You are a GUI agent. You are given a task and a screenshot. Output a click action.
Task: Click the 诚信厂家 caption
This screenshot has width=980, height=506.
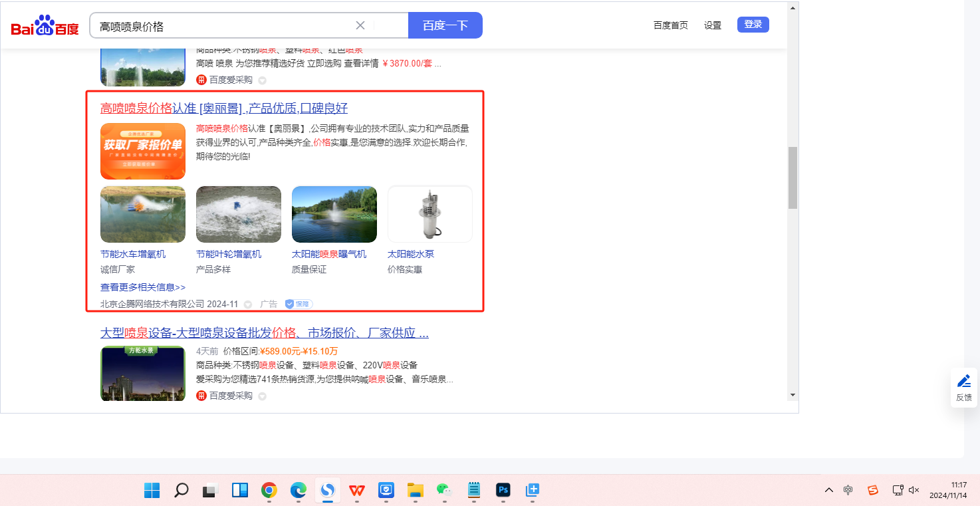point(118,269)
